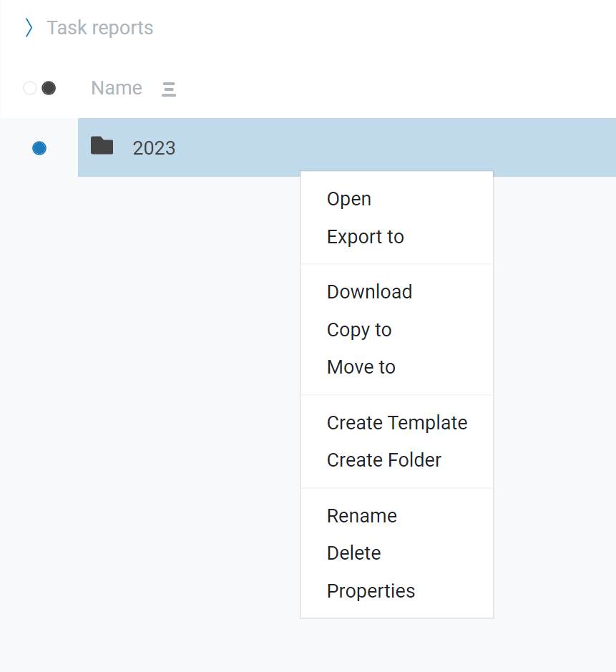616x672 pixels.
Task: Click the 2023 folder icon
Action: (102, 146)
